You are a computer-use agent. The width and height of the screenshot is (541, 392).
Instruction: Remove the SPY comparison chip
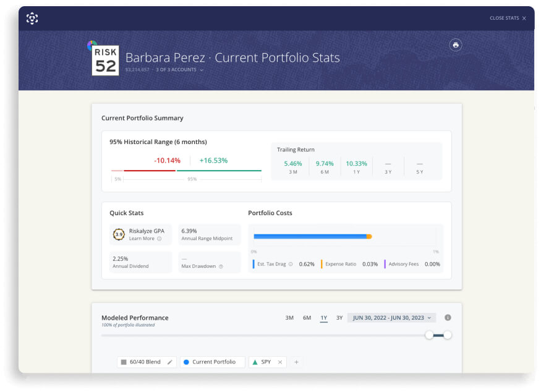[x=280, y=362]
